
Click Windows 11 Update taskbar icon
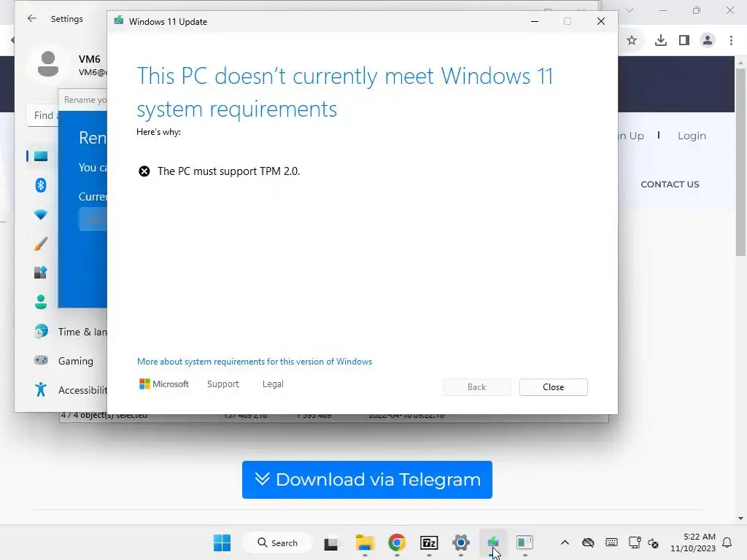(492, 542)
